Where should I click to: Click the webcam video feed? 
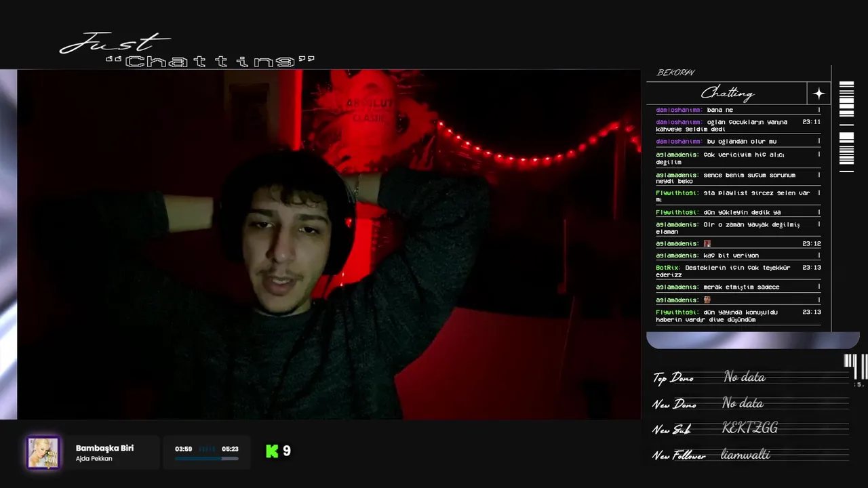[x=329, y=245]
